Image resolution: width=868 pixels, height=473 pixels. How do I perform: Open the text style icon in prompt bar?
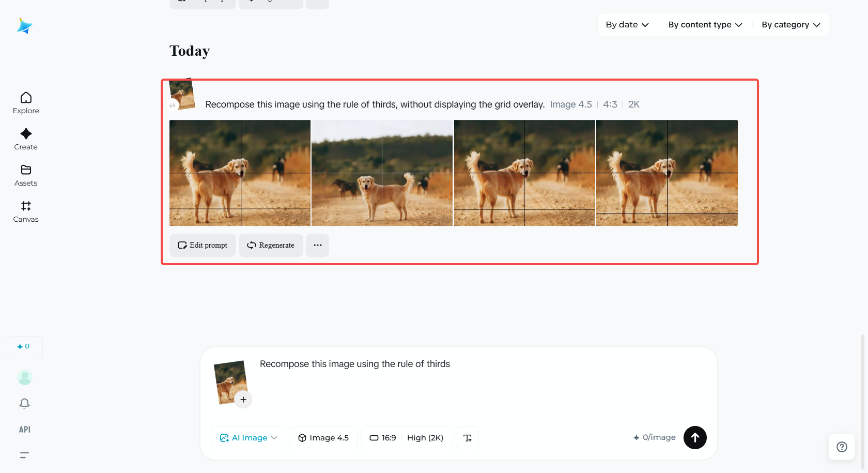pos(467,437)
